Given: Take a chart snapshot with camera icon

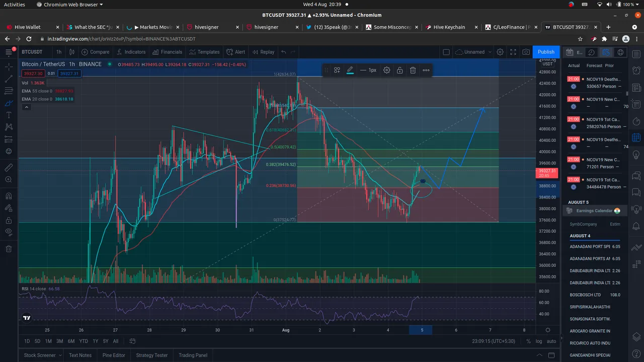Looking at the screenshot, I should point(526,52).
